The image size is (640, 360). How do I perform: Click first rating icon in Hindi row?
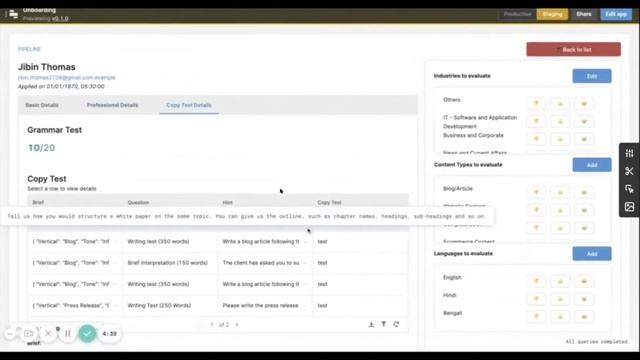point(536,299)
